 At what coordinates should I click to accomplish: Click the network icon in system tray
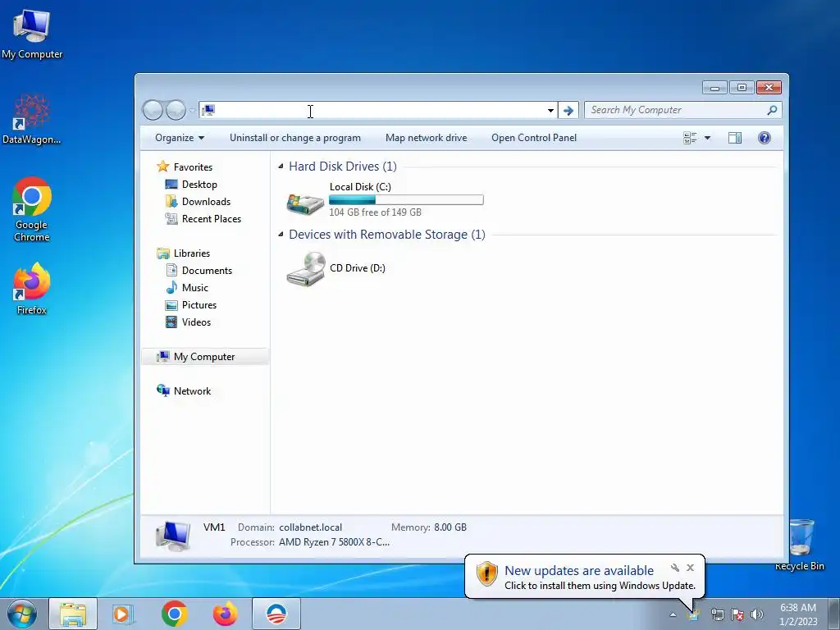point(717,614)
